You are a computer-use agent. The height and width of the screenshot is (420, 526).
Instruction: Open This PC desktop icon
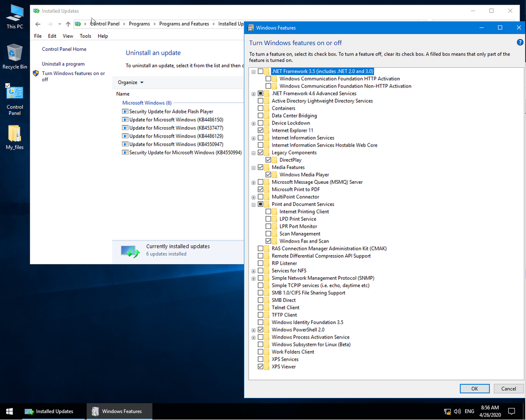tap(15, 16)
